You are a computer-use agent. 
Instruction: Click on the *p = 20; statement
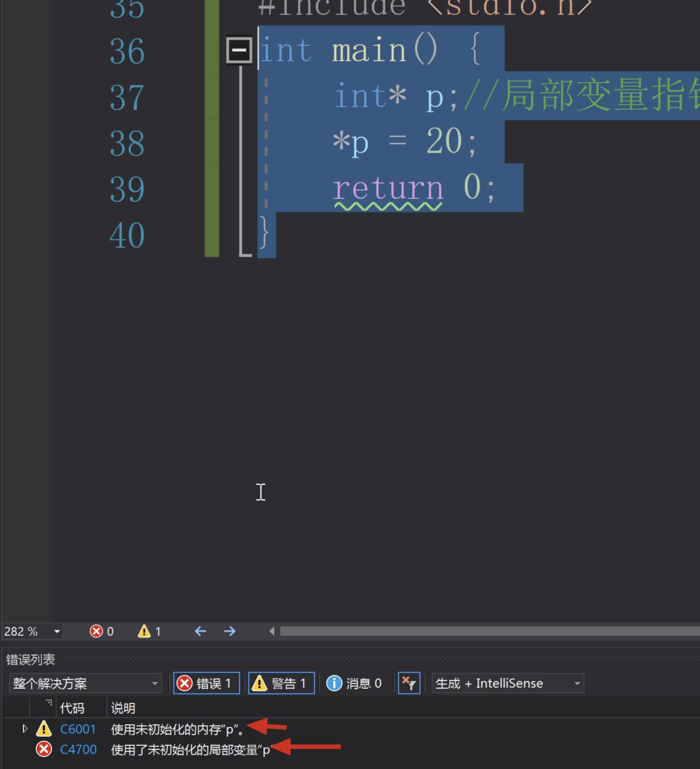pos(405,142)
